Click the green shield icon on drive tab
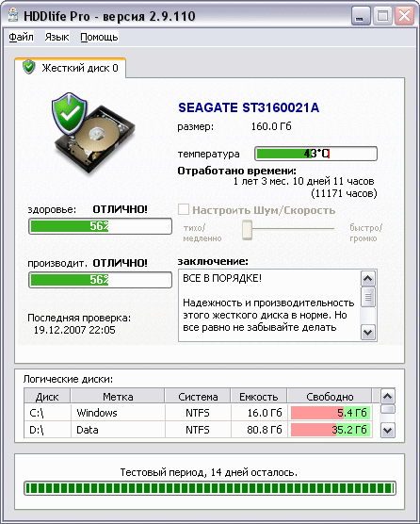Screen dimensions: 420x524 (x=29, y=67)
